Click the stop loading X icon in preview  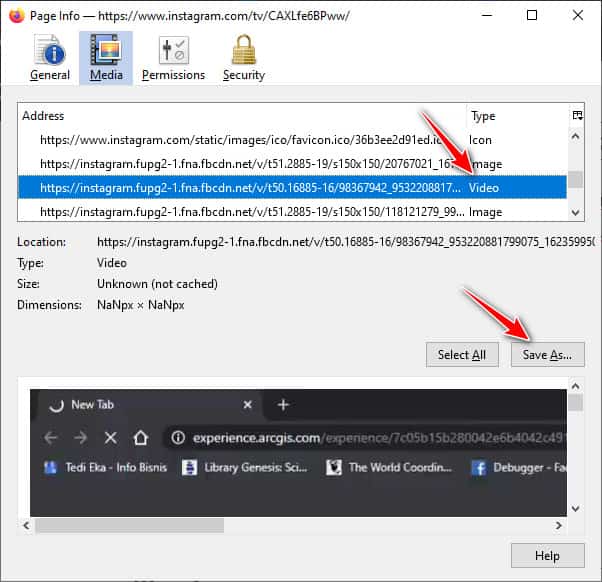coord(111,437)
